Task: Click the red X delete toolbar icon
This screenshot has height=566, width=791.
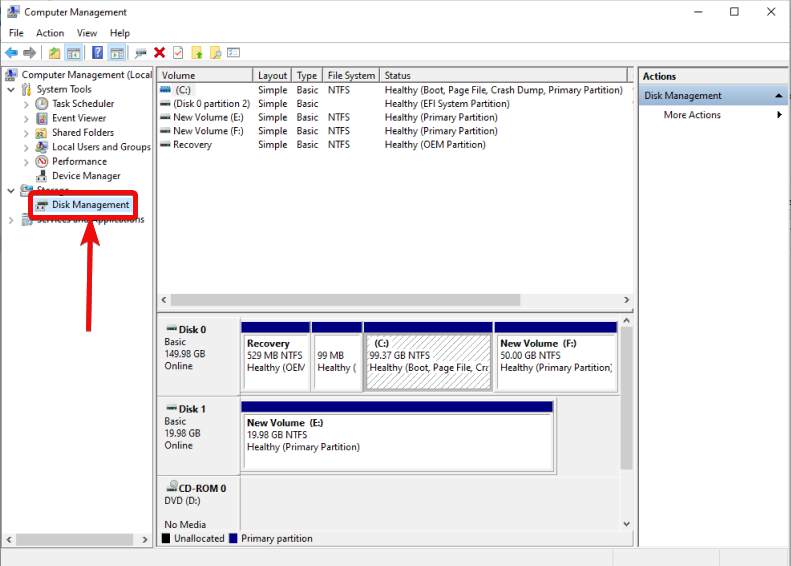Action: click(x=159, y=53)
